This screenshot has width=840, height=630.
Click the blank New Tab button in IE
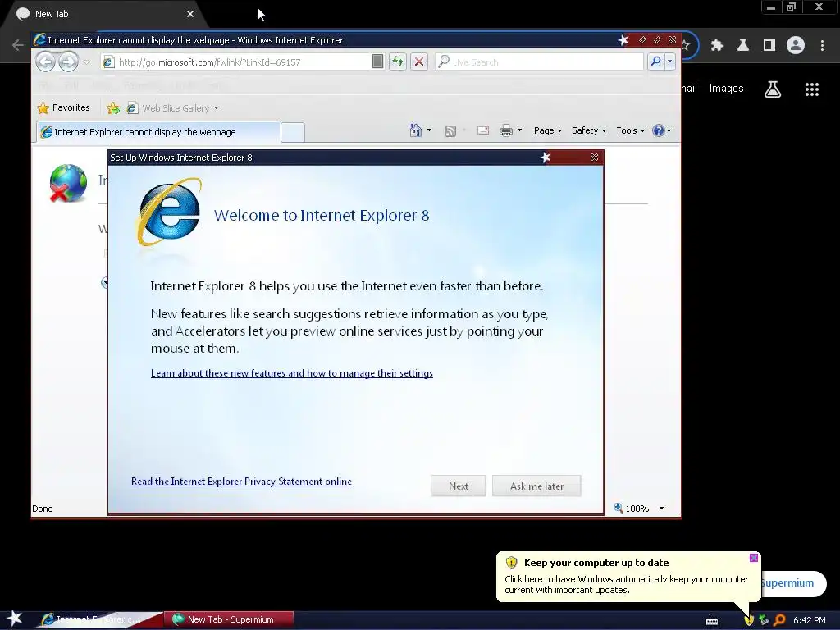(293, 132)
